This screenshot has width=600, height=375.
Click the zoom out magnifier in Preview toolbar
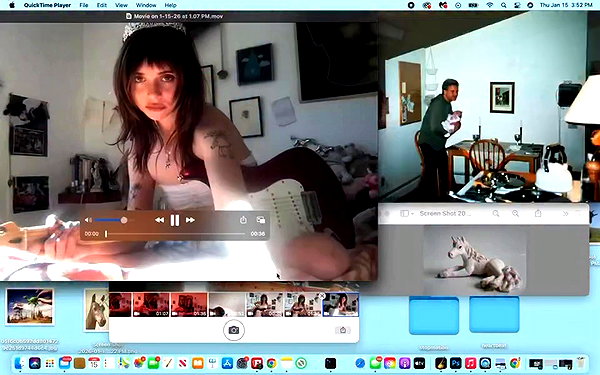coord(496,214)
